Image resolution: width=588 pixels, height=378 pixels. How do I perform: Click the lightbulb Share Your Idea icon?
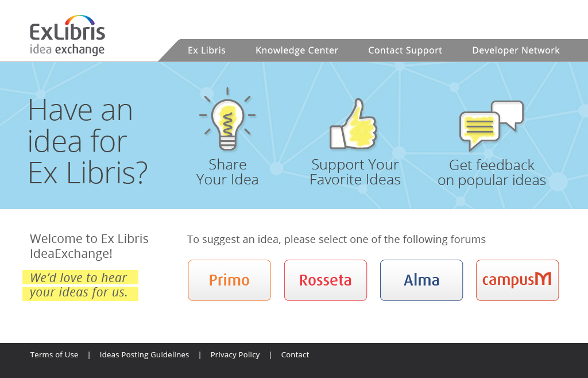pyautogui.click(x=227, y=119)
